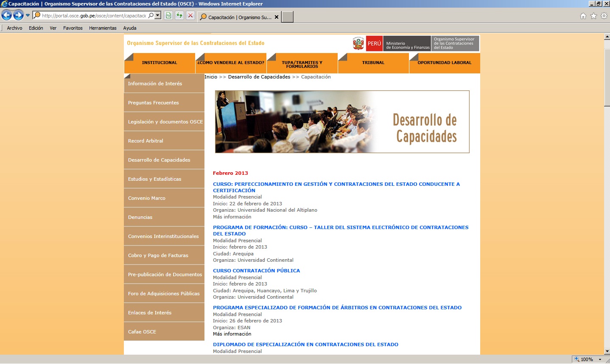Image resolution: width=610 pixels, height=364 pixels.
Task: Open Pre-publicación de Documentos sidebar item
Action: pyautogui.click(x=164, y=274)
